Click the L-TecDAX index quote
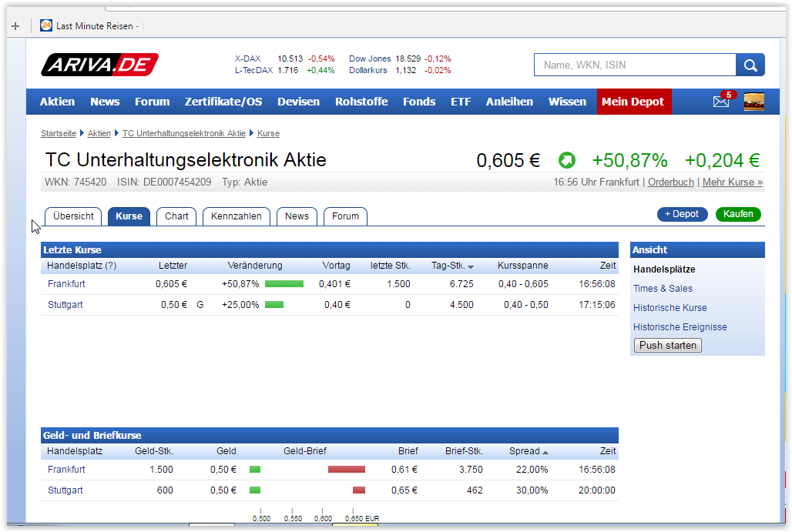 coord(284,70)
